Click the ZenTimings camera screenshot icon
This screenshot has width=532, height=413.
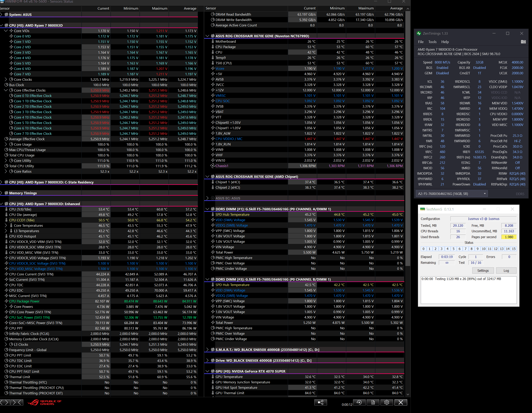click(523, 42)
